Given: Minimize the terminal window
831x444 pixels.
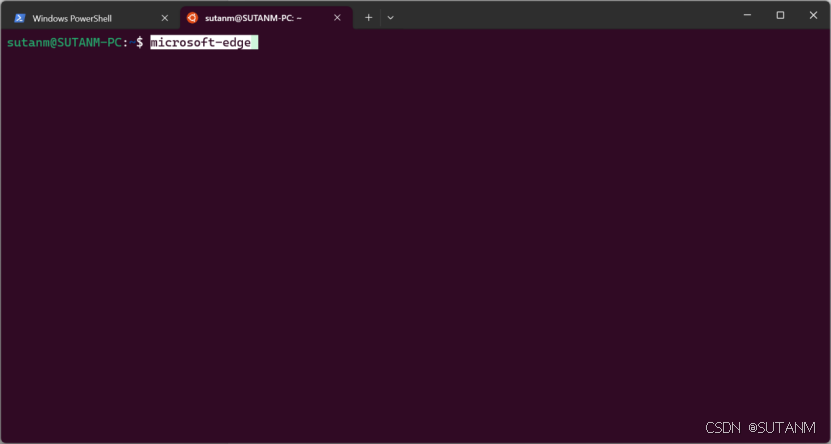Looking at the screenshot, I should [x=747, y=15].
